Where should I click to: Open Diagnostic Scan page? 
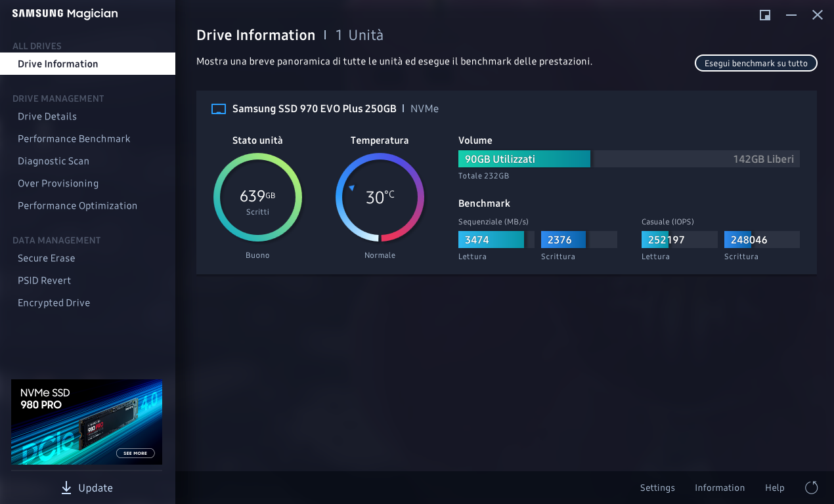53,161
